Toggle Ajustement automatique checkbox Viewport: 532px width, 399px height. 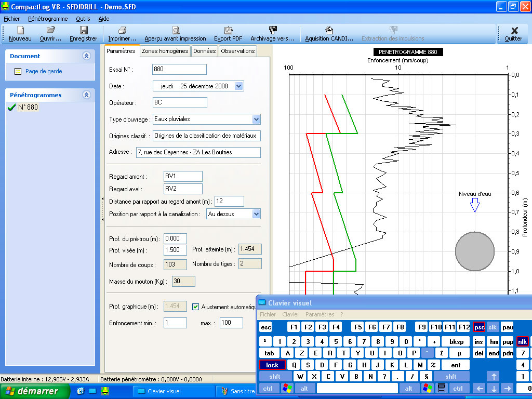point(195,307)
